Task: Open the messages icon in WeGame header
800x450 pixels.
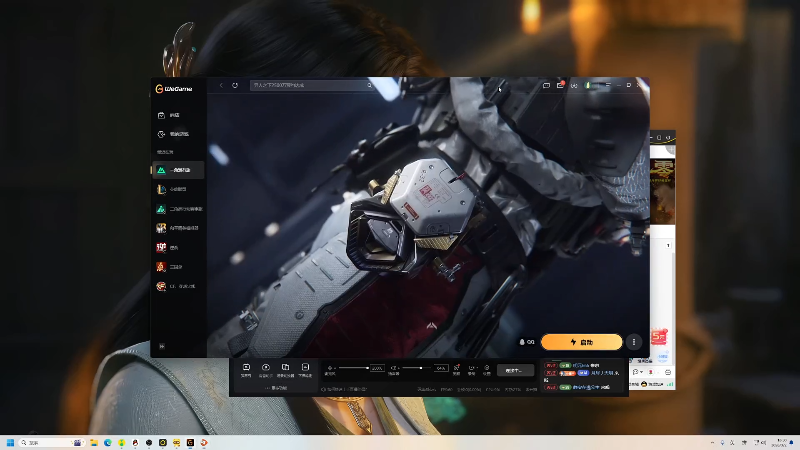Action: click(x=546, y=85)
